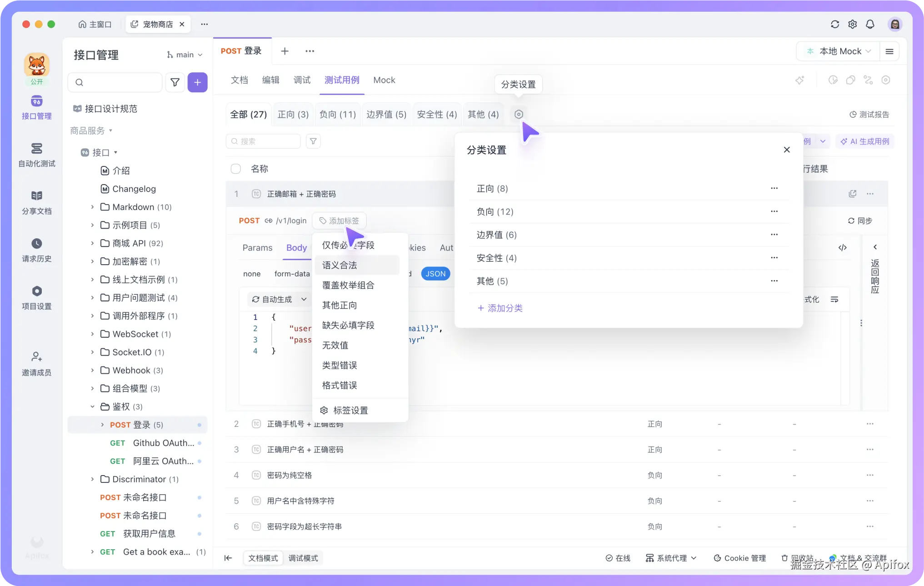Click the AI 生成用例 button
The image size is (924, 586).
864,141
